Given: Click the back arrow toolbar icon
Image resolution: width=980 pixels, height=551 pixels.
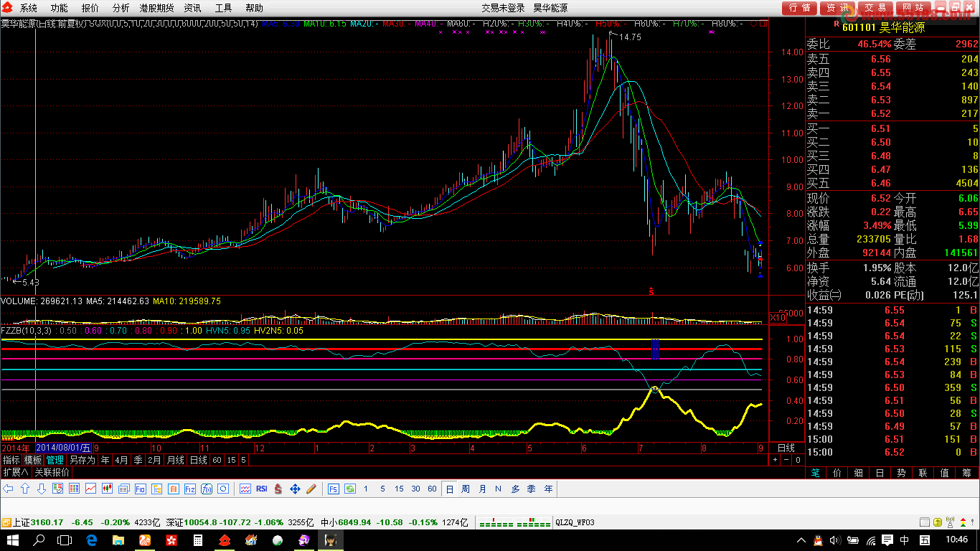Looking at the screenshot, I should point(8,489).
